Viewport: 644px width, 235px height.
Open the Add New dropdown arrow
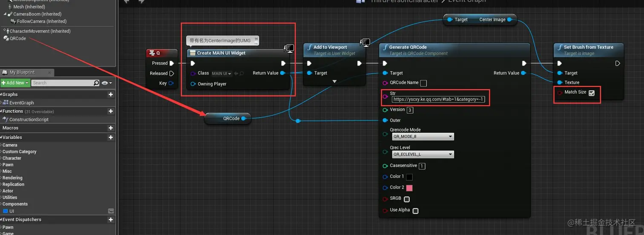coord(27,83)
